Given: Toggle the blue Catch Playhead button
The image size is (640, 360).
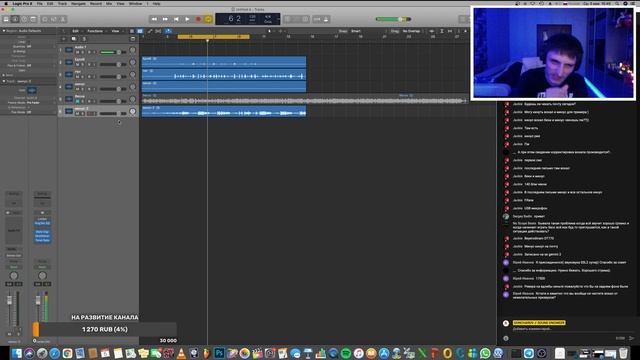Looking at the screenshot, I should 168,31.
